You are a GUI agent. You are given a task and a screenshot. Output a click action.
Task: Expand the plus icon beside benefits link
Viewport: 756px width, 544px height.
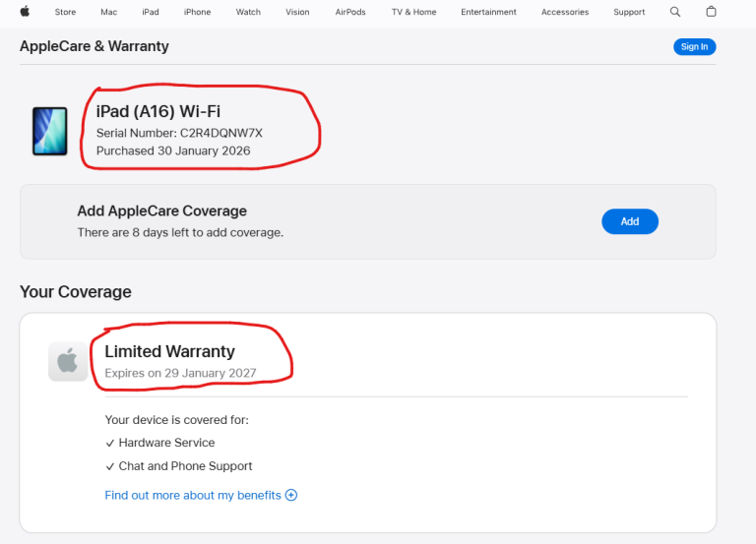[x=291, y=495]
